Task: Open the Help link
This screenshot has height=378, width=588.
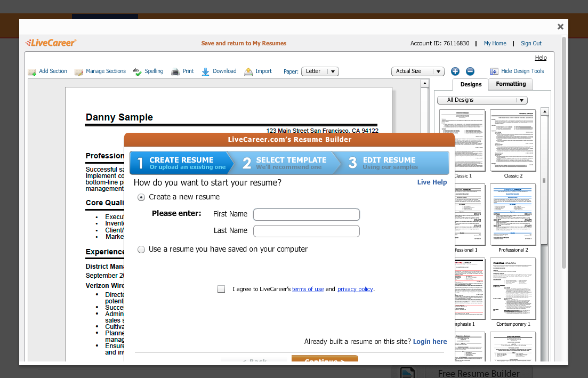Action: (x=541, y=58)
